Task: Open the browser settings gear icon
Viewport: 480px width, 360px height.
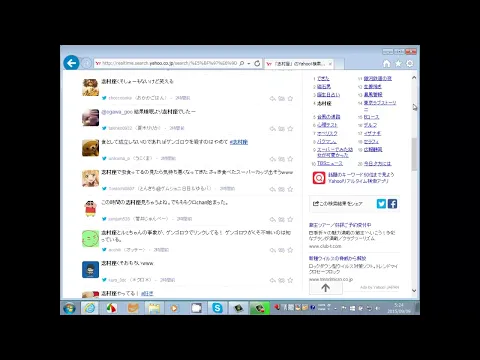Action: (410, 63)
